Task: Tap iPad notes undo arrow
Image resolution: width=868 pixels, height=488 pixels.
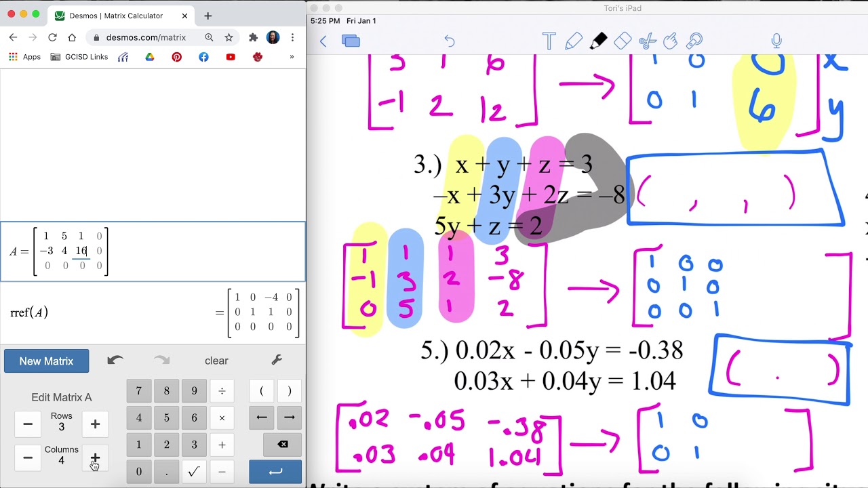Action: pyautogui.click(x=450, y=41)
